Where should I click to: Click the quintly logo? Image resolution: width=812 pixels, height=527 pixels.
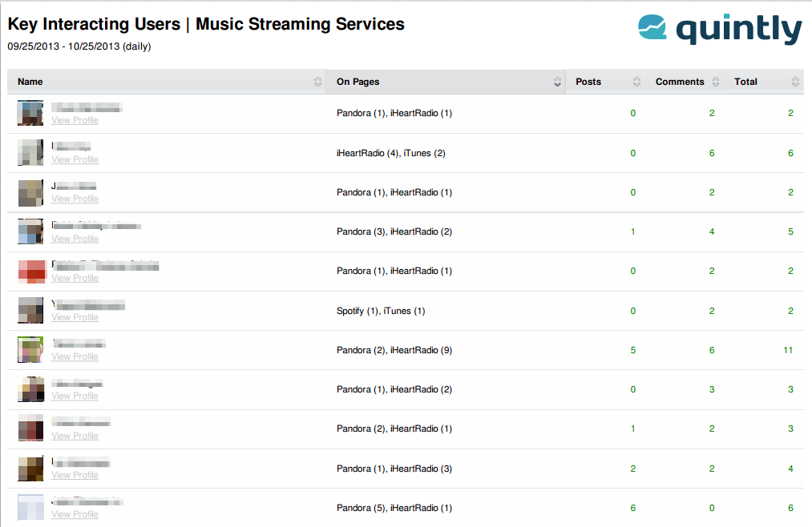click(x=720, y=29)
